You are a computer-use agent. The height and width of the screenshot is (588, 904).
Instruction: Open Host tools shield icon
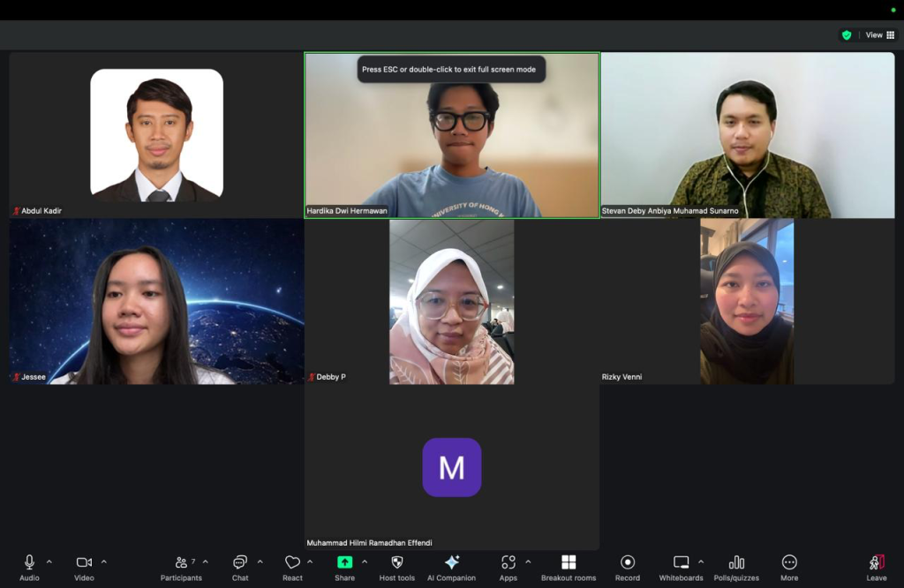pos(396,567)
